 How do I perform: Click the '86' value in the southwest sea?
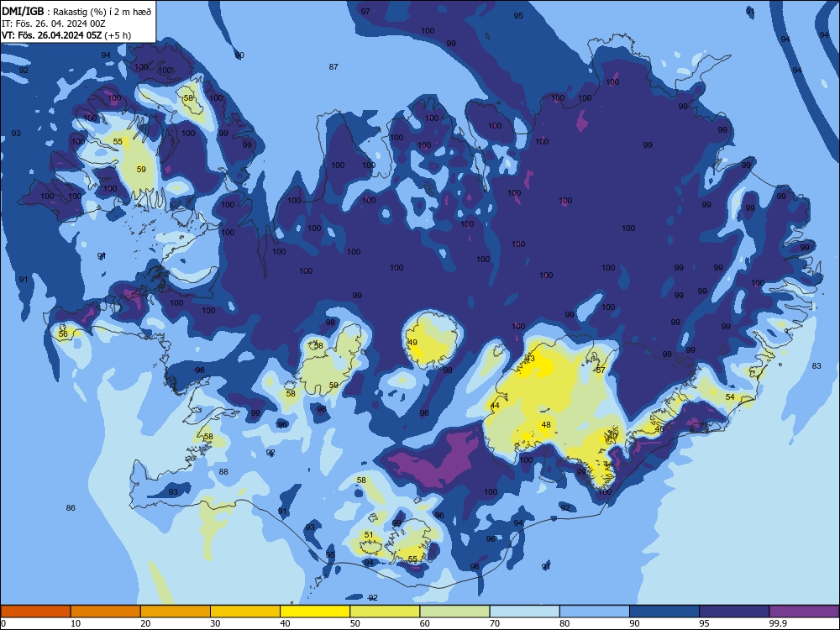[x=71, y=508]
